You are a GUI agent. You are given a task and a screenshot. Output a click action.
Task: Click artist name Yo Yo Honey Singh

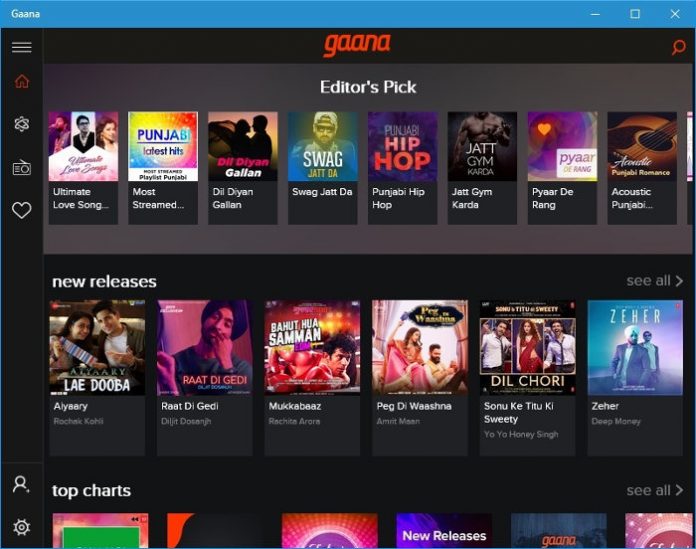(521, 434)
